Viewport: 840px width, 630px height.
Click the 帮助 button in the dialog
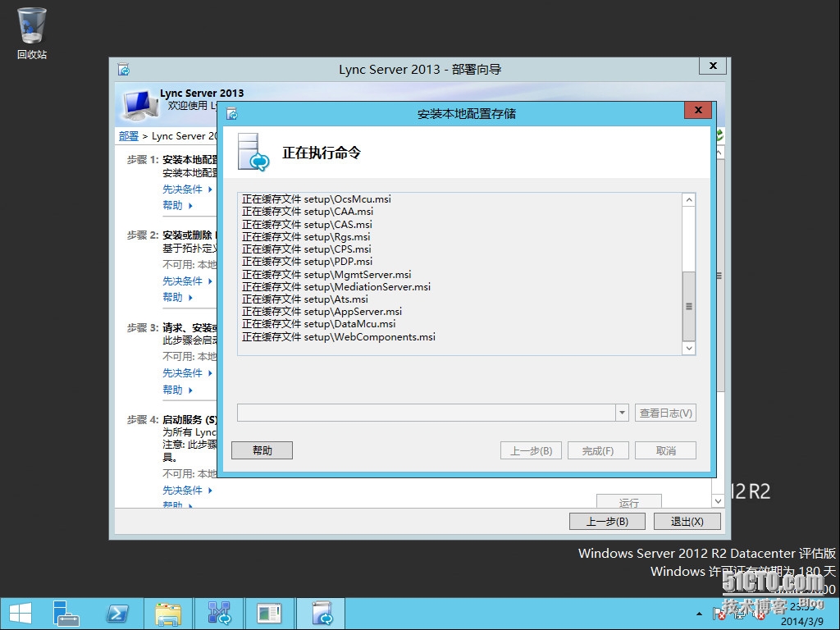click(x=262, y=450)
